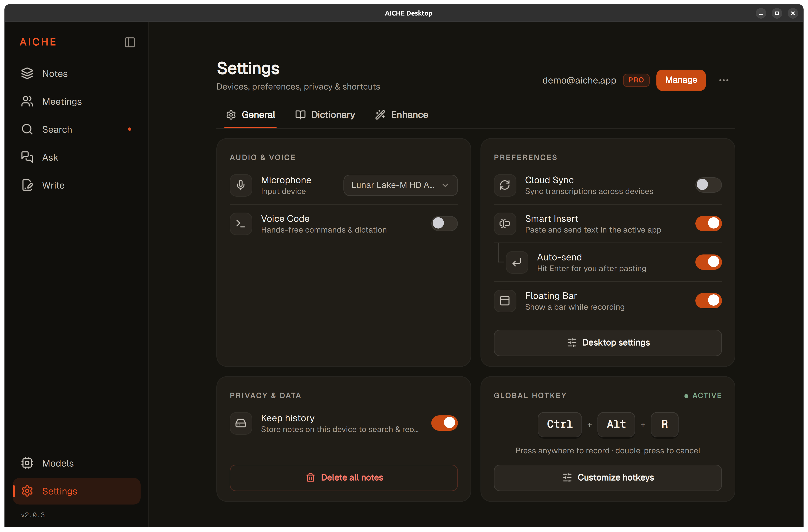Click the Meetings people icon
The width and height of the screenshot is (808, 532).
[x=27, y=102]
